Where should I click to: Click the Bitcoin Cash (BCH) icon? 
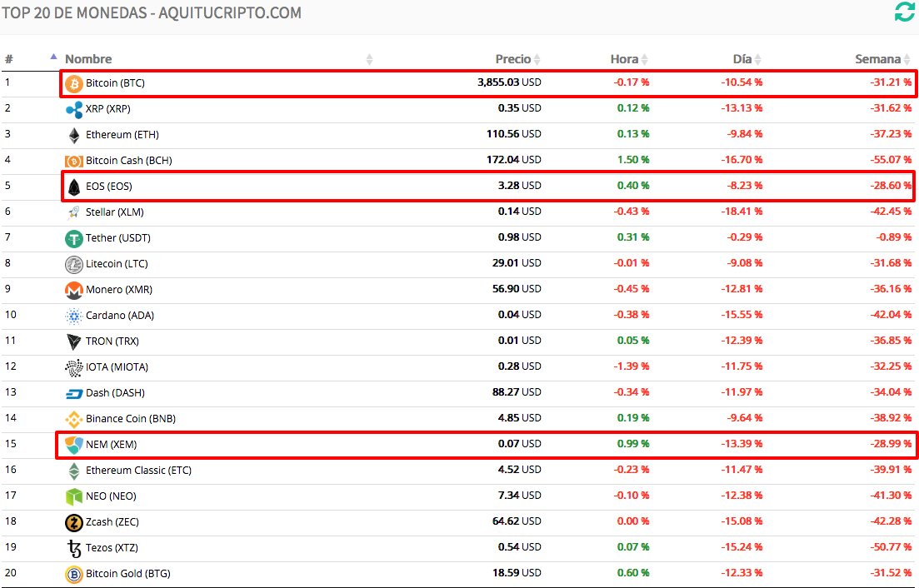pos(74,161)
